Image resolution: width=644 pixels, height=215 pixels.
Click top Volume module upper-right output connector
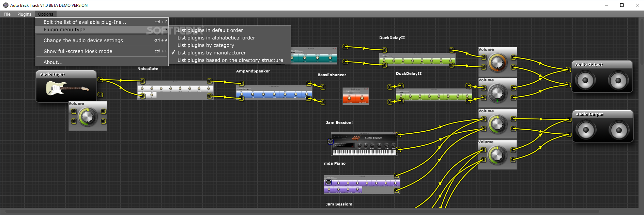tap(513, 57)
